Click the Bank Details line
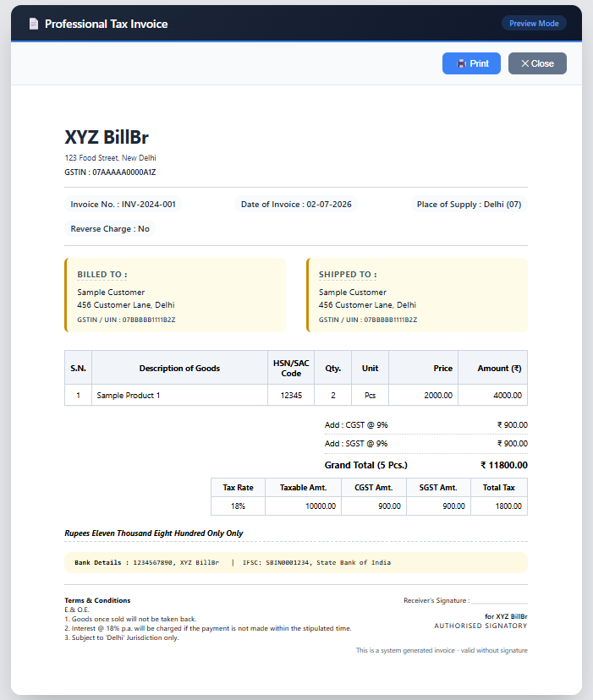Screen dimensions: 593x700 (x=296, y=563)
